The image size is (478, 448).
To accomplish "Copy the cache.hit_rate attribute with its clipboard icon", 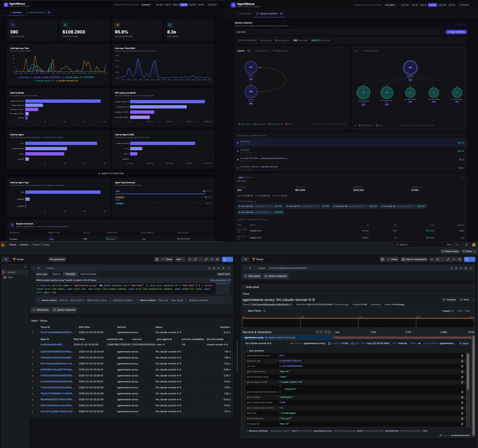I will [462, 361].
